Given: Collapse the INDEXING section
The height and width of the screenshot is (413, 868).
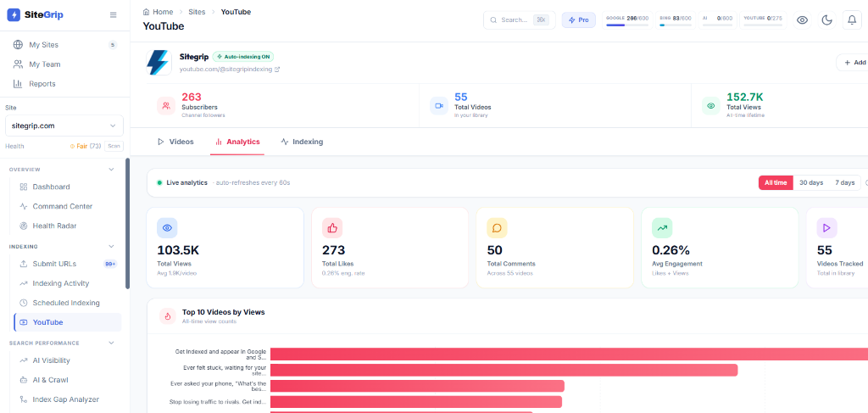Looking at the screenshot, I should (x=111, y=247).
